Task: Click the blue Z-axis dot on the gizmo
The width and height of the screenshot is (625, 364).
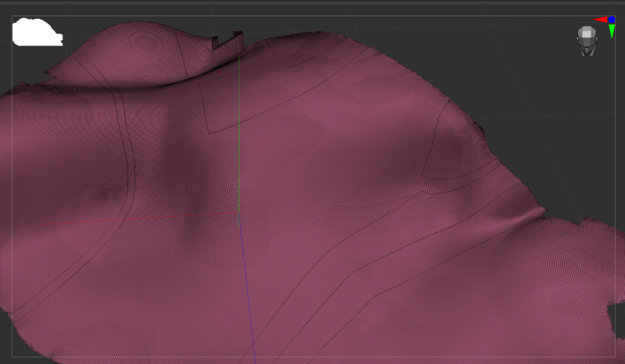Action: pos(611,20)
